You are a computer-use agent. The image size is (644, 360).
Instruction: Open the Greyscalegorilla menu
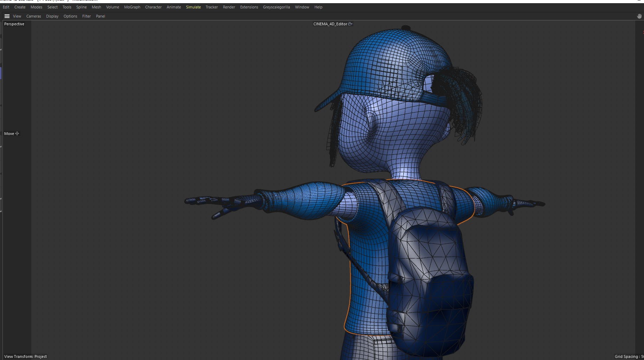pos(276,7)
